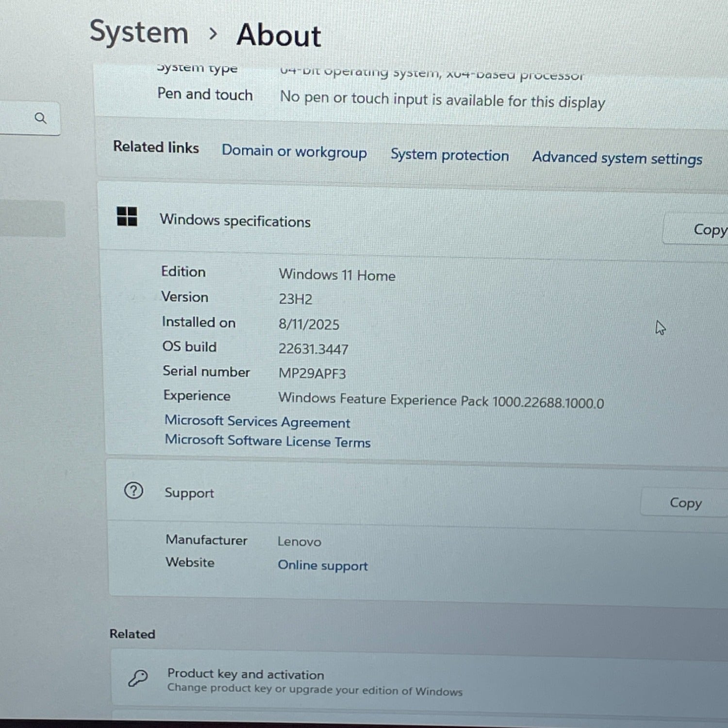The width and height of the screenshot is (728, 728).
Task: Click the Version value 23H2
Action: point(295,299)
